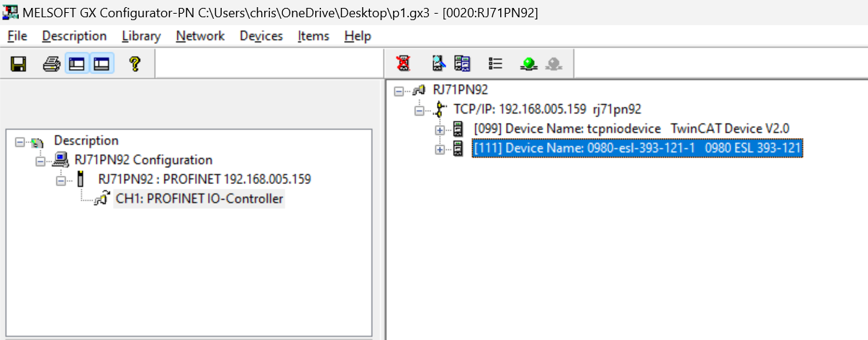Click the MELSOFT application icon in title bar
The width and height of the screenshot is (868, 340).
click(11, 11)
